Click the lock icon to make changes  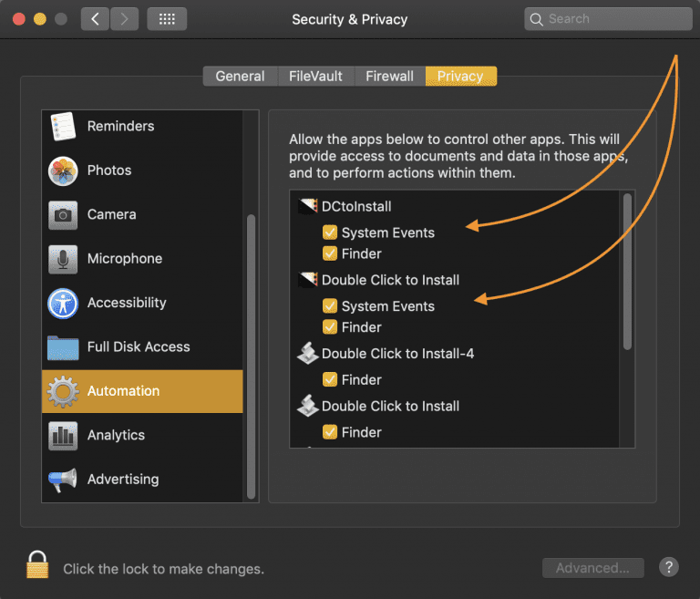pos(37,564)
